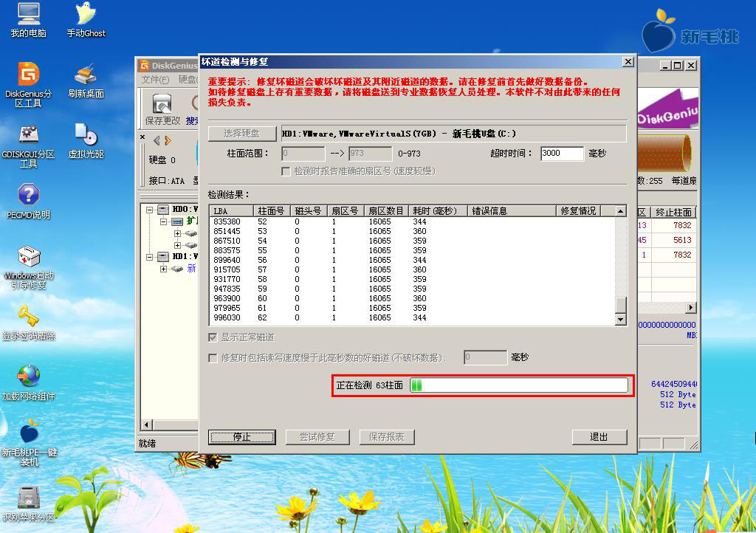Expand first logical partition under HD0

(177, 234)
